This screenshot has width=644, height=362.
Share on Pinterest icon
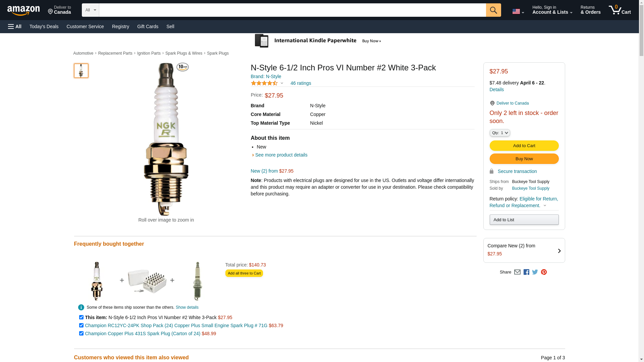point(544,272)
